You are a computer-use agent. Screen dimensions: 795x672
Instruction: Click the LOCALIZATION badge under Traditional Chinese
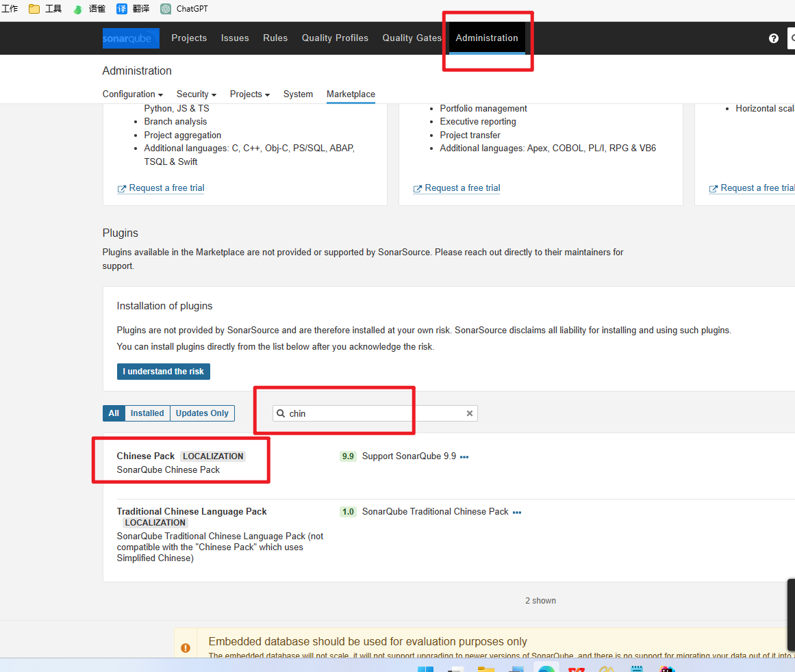pos(155,523)
